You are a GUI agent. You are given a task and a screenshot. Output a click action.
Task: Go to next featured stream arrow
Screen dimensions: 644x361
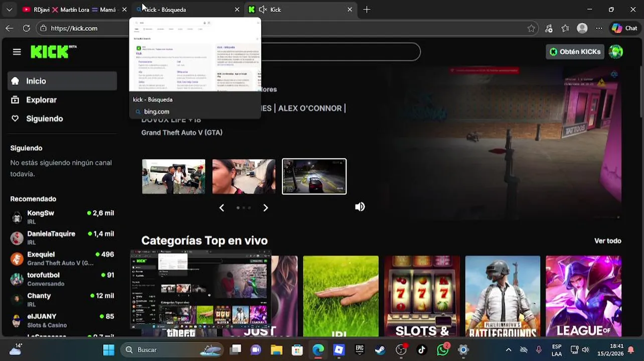(x=265, y=208)
